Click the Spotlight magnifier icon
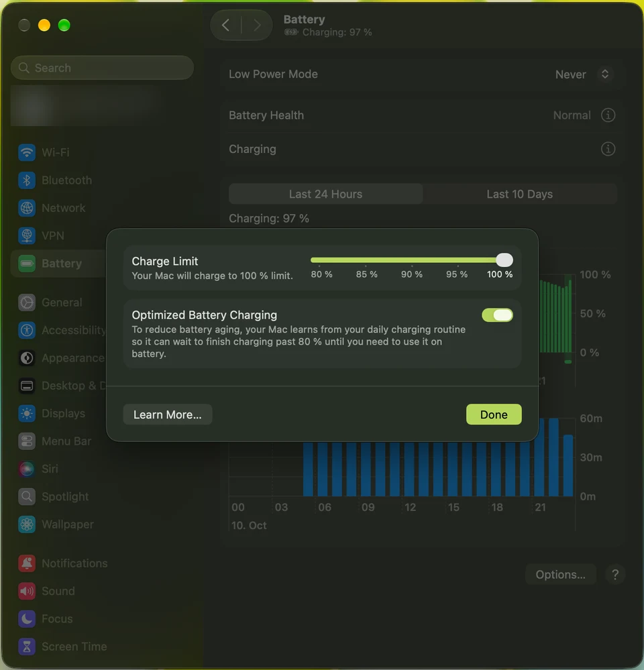Viewport: 644px width, 670px height. point(26,497)
